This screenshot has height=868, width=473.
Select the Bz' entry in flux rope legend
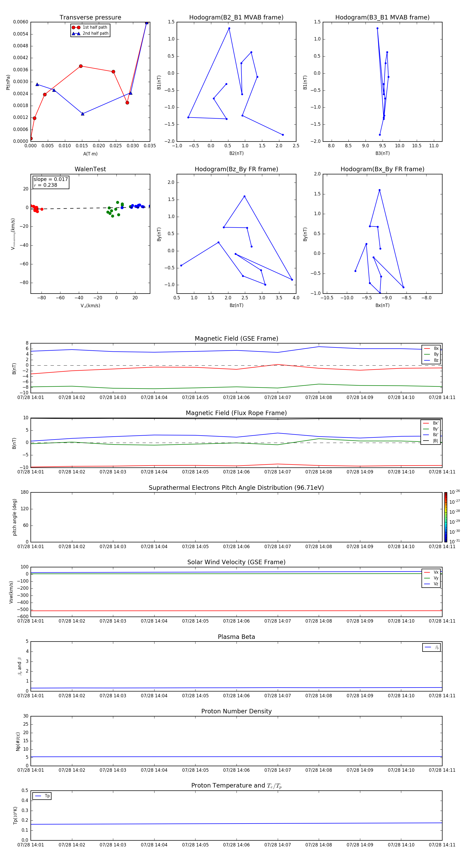coord(431,435)
